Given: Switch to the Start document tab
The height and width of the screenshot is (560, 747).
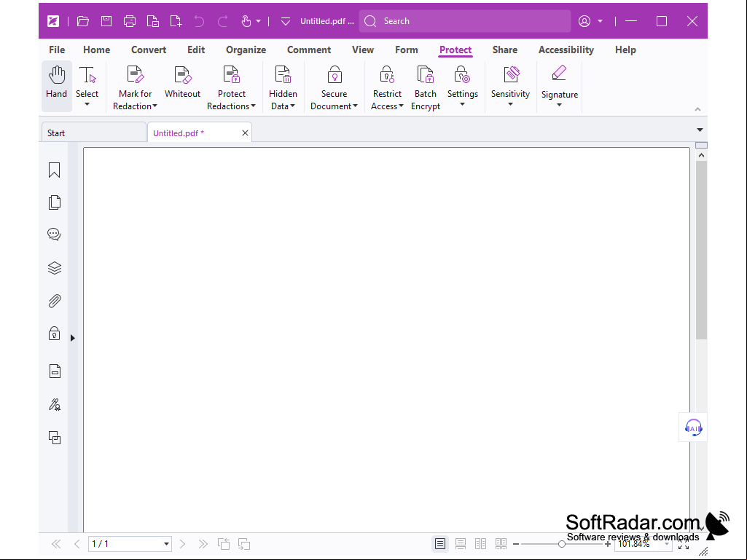Looking at the screenshot, I should tap(94, 133).
